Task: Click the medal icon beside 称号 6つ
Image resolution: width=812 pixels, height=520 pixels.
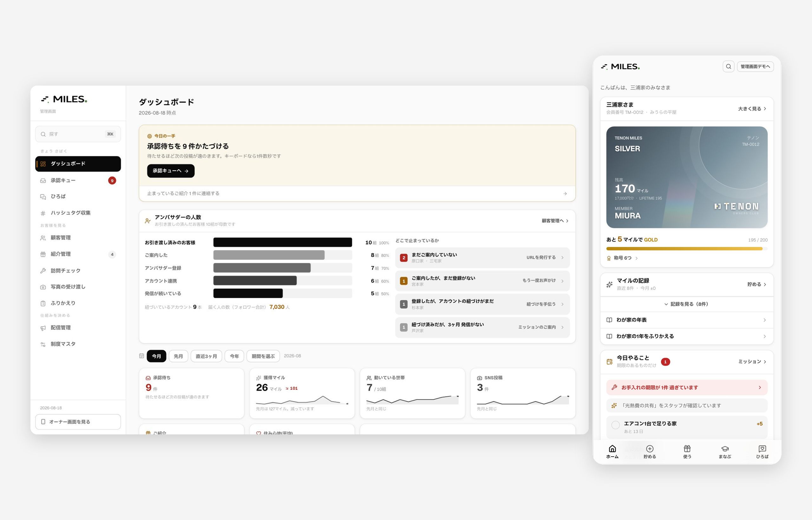Action: [x=609, y=258]
